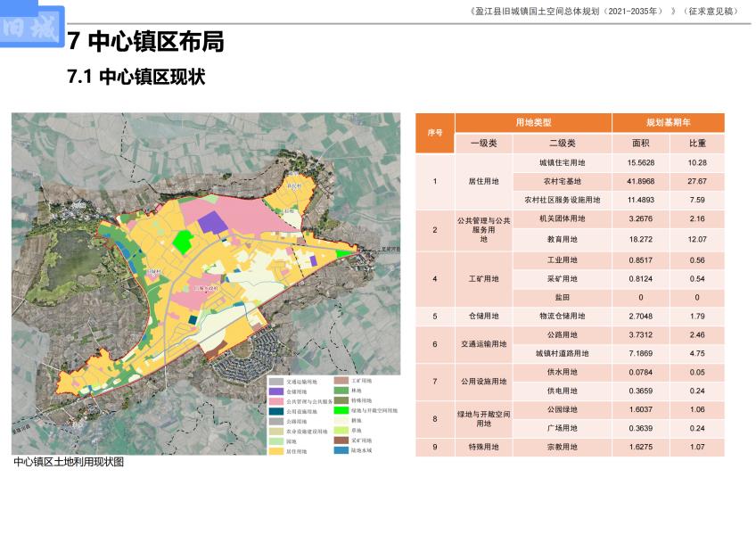The image size is (756, 535).
Task: Click the purple 仓储用地 legend swatch
Action: [x=277, y=391]
